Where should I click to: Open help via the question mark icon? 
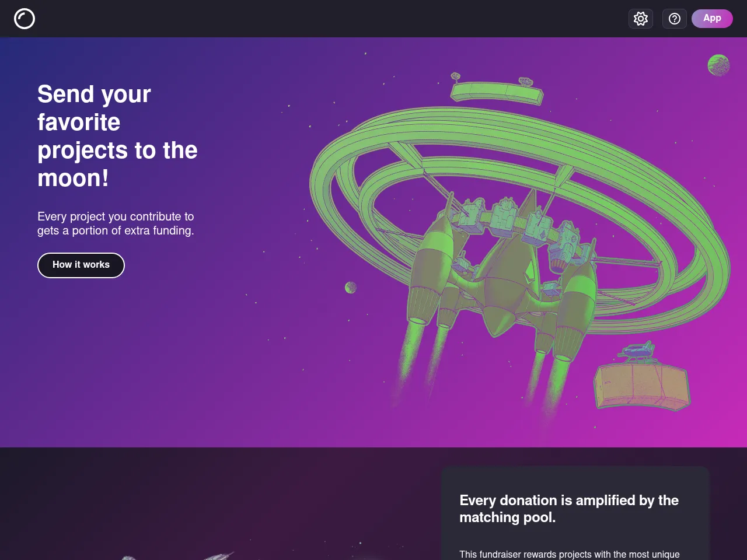(675, 19)
